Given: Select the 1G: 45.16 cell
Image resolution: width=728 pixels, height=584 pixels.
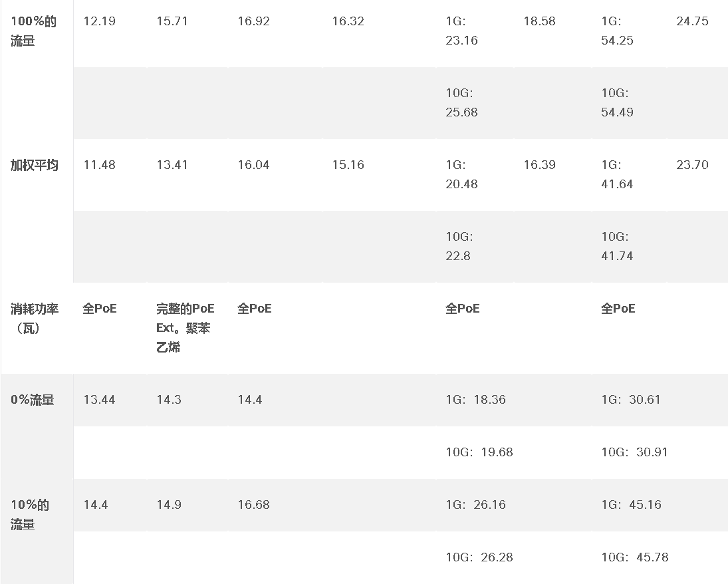Looking at the screenshot, I should coord(631,505).
